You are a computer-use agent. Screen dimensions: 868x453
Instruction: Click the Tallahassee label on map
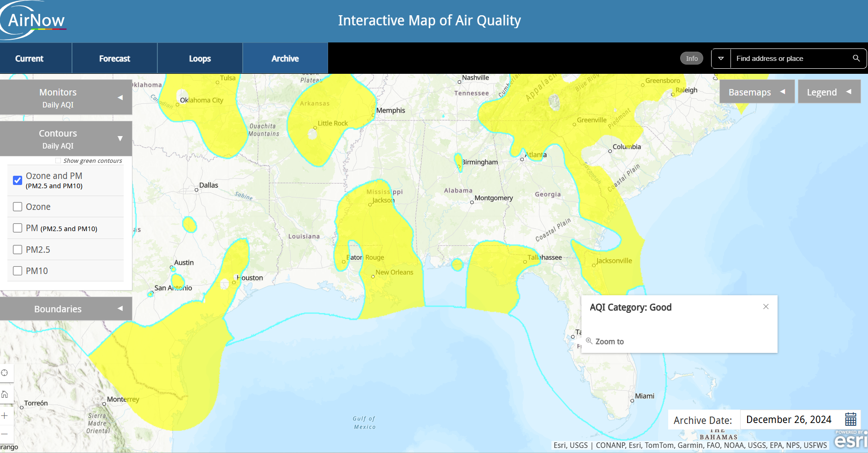tap(545, 257)
